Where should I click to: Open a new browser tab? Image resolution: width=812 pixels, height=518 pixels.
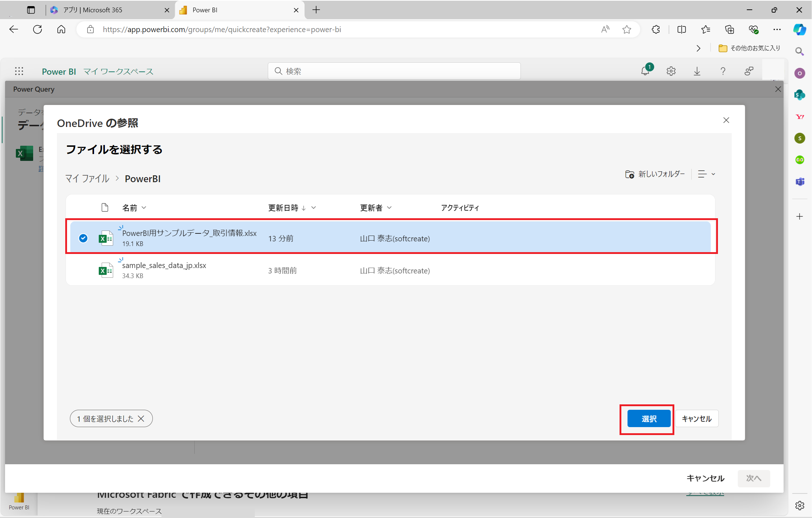pyautogui.click(x=316, y=10)
